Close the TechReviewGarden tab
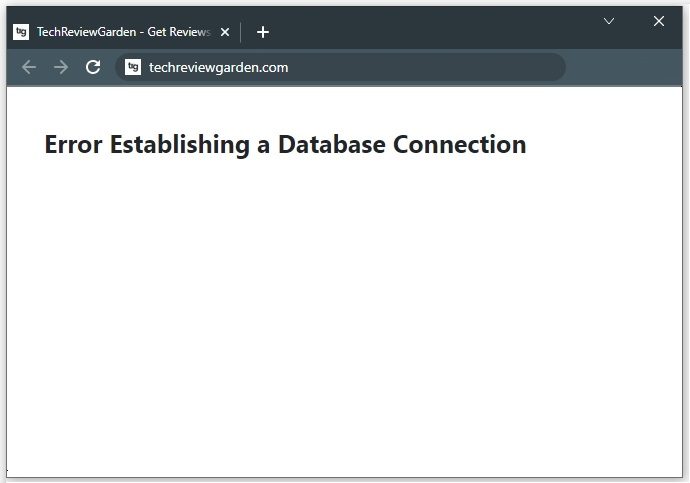Screen dimensions: 690x483 pos(225,32)
